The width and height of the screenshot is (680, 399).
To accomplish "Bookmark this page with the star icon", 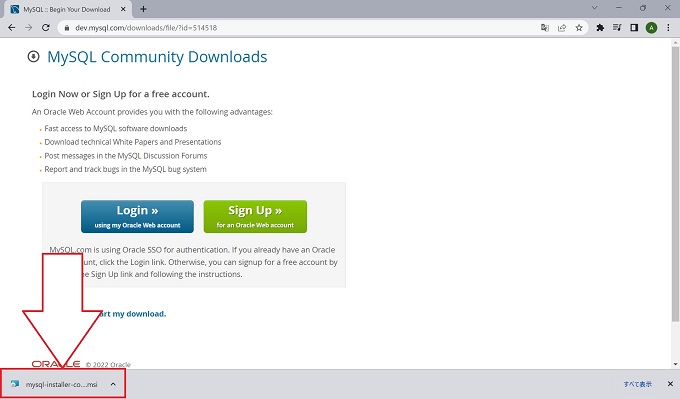I will point(579,28).
